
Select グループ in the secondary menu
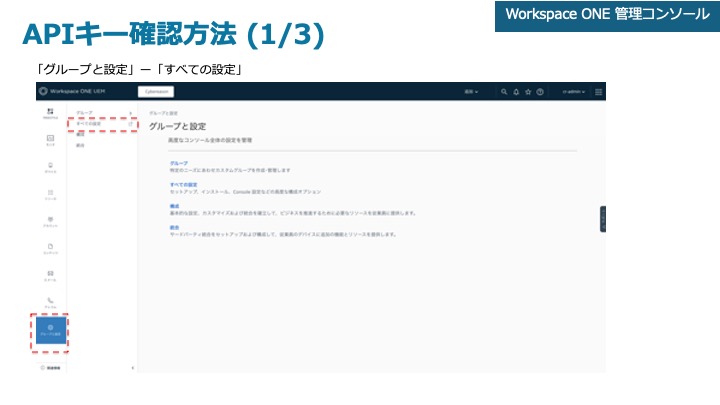click(84, 113)
